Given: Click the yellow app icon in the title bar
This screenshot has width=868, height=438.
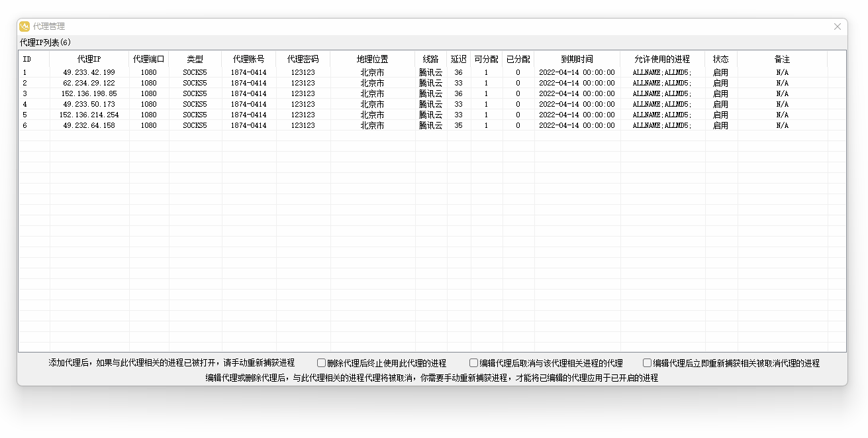Looking at the screenshot, I should [x=25, y=27].
